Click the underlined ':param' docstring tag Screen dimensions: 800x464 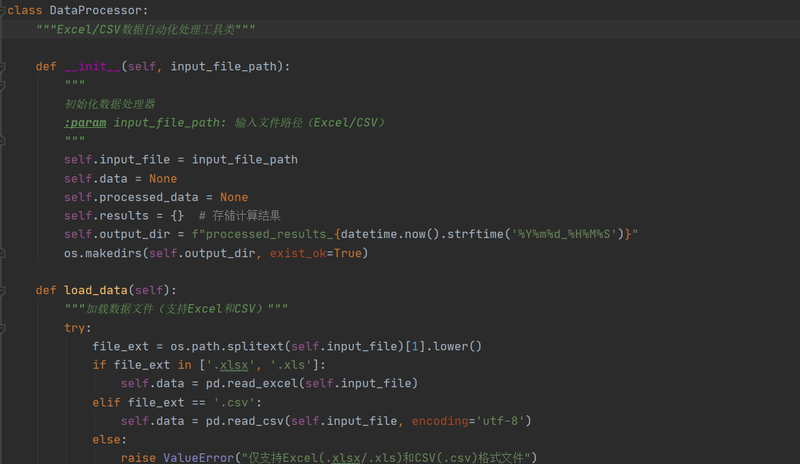point(85,123)
